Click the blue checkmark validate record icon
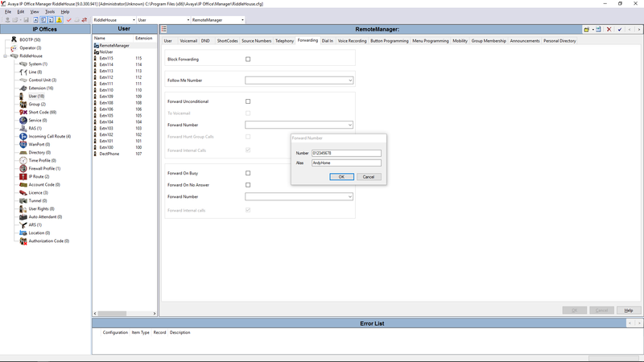Viewport: 644px width, 362px height. [620, 29]
